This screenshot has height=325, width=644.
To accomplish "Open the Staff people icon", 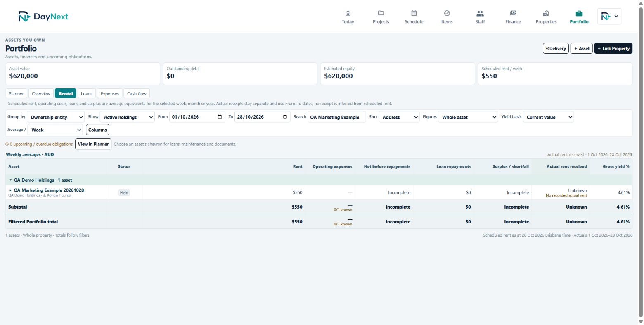I will pos(480,13).
